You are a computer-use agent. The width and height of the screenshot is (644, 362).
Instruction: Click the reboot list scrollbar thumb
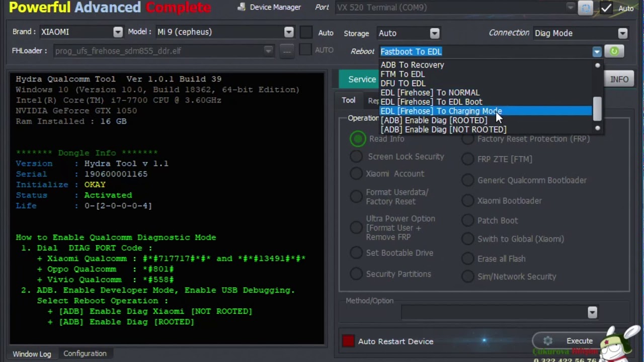597,109
